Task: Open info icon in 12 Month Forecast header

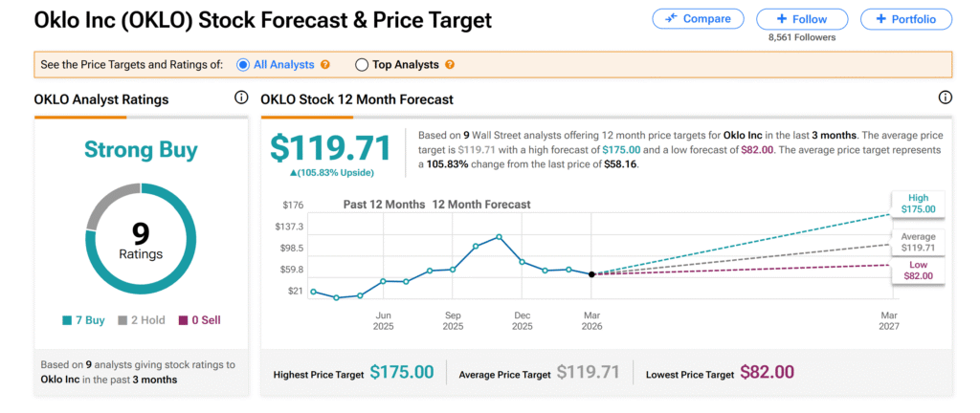Action: click(946, 98)
